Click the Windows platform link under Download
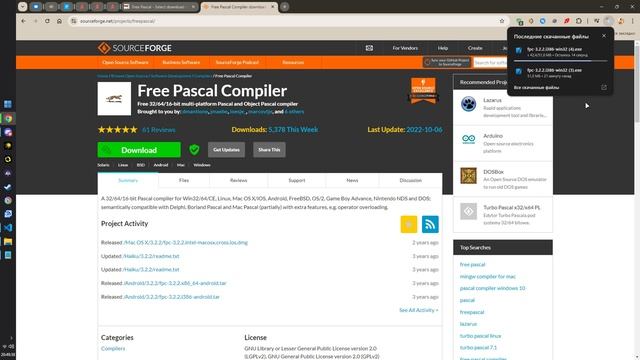The image size is (640, 360). 202,165
